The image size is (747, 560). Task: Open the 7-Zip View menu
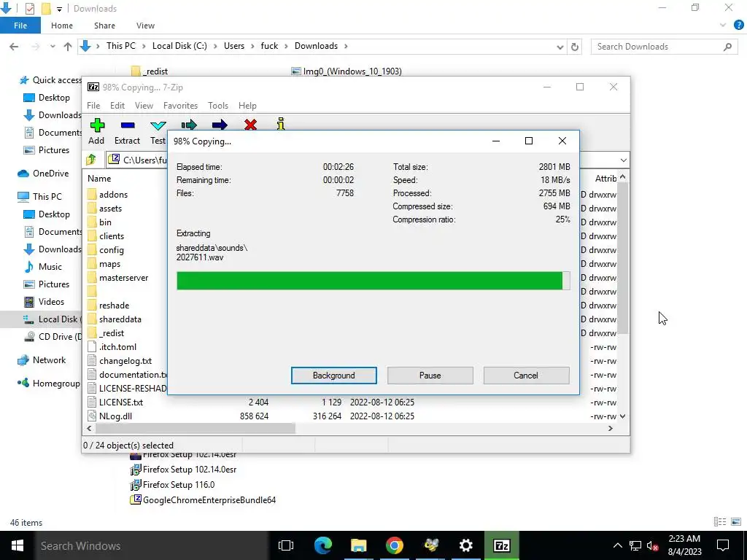coord(144,106)
